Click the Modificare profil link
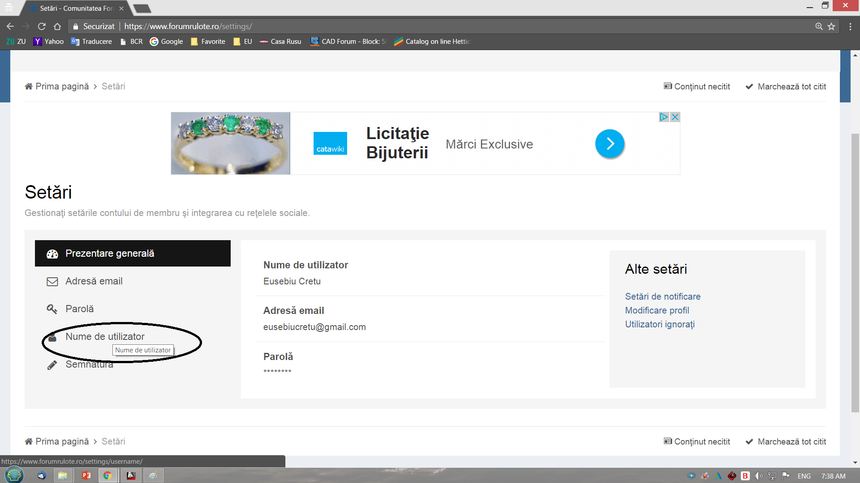The height and width of the screenshot is (483, 860). (x=657, y=310)
